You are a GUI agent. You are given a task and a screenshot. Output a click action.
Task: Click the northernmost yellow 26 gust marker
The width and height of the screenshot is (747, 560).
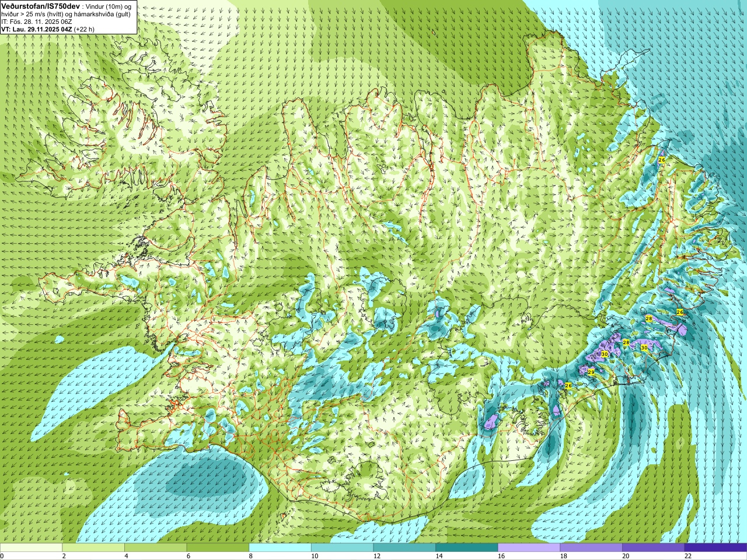point(662,160)
